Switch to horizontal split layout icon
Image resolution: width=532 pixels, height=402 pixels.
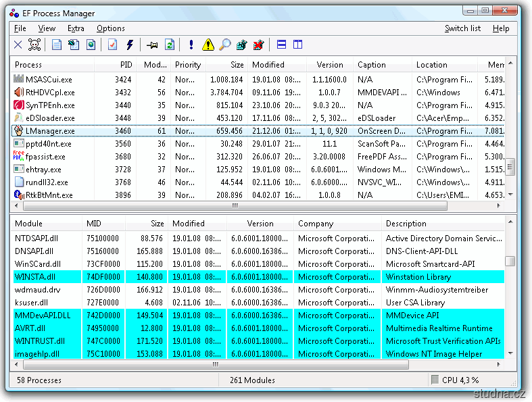(281, 45)
